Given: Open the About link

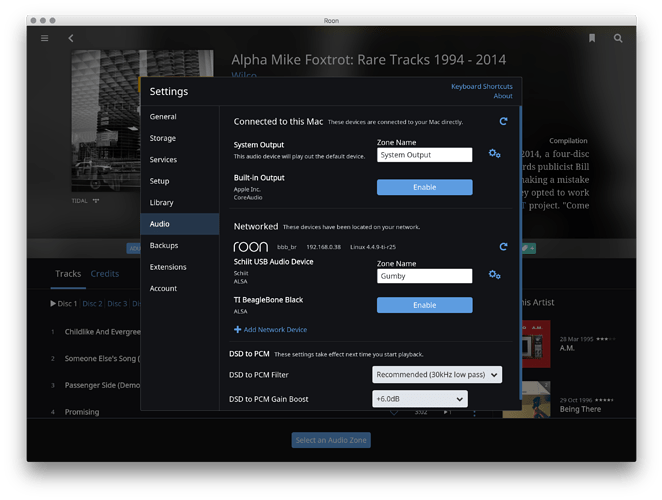Looking at the screenshot, I should (x=503, y=96).
